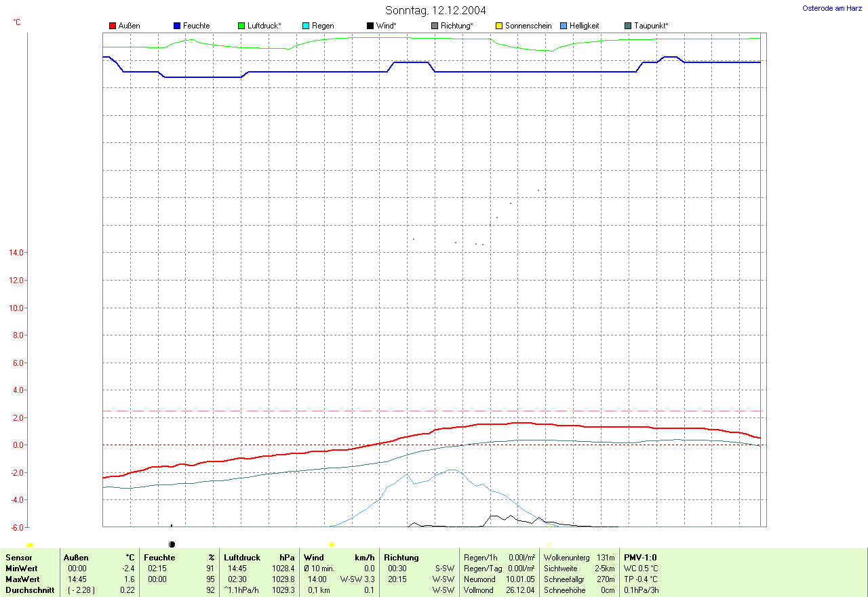
Task: Click the red Außen legend swatch
Action: [x=113, y=26]
